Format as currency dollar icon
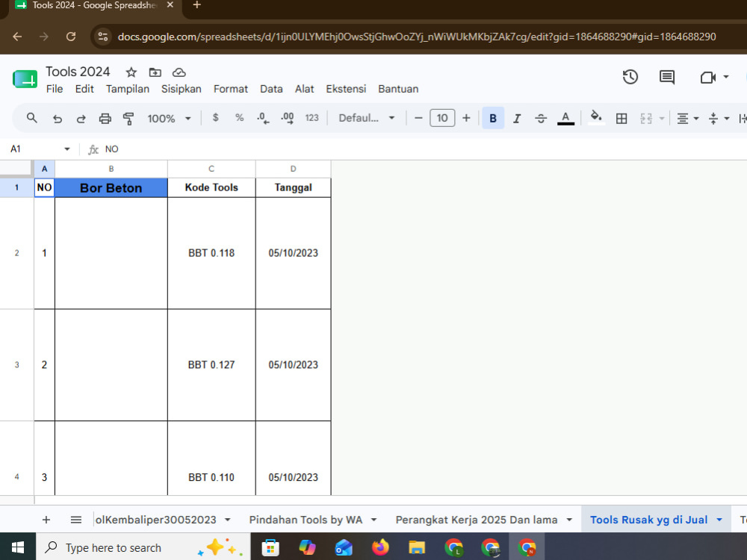Image resolution: width=747 pixels, height=560 pixels. 215,118
